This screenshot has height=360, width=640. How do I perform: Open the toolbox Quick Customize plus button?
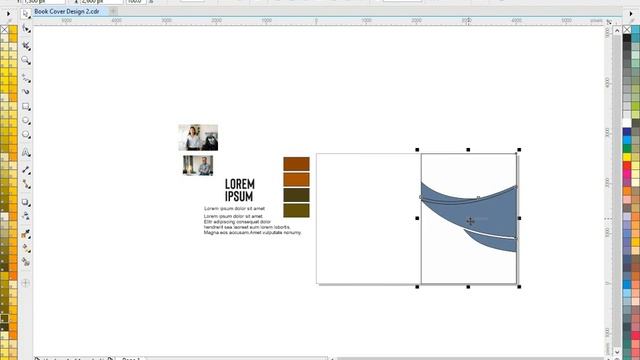[x=26, y=283]
